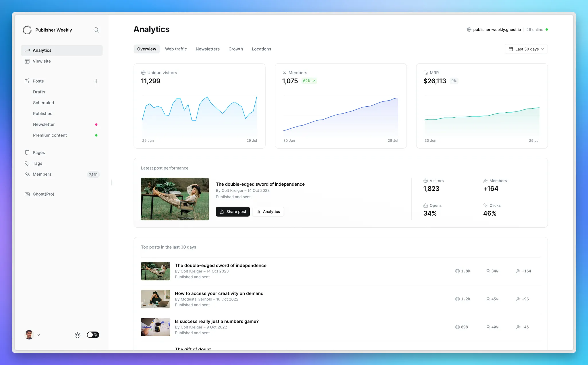Click the plus icon next to Posts
This screenshot has width=588, height=365.
[x=96, y=81]
